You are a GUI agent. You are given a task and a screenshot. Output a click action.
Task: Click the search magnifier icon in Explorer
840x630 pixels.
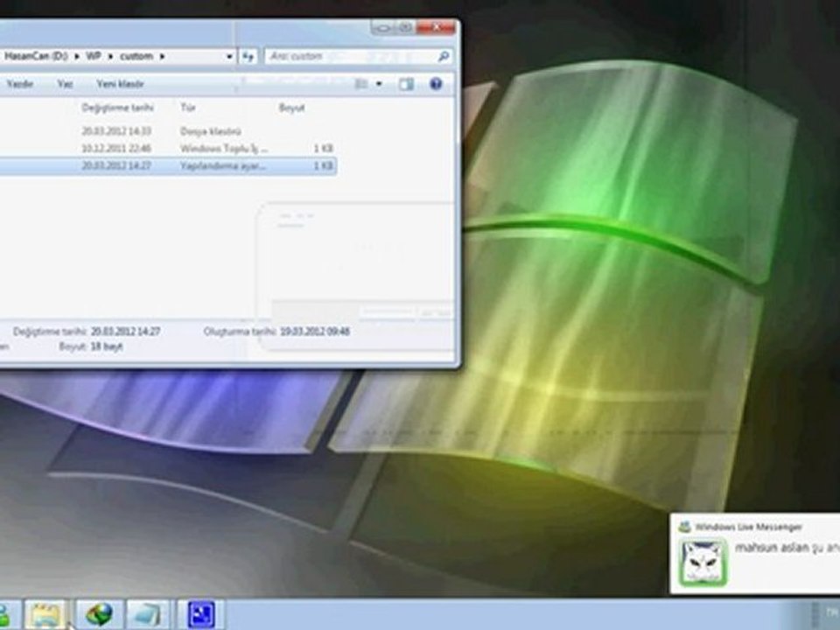pyautogui.click(x=443, y=56)
